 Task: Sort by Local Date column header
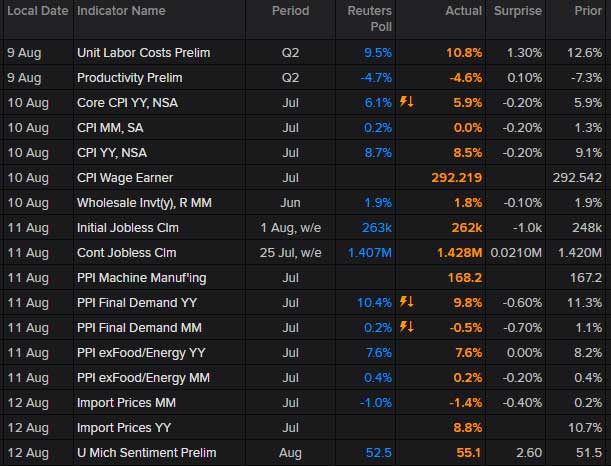point(38,11)
